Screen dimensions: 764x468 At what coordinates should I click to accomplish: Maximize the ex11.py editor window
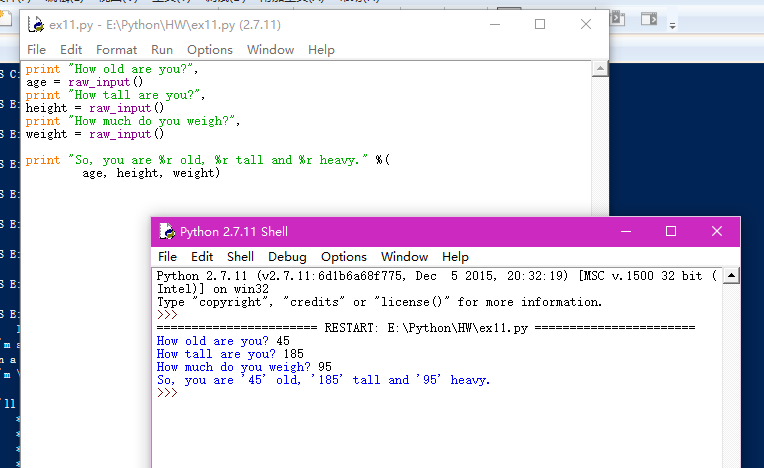[540, 23]
